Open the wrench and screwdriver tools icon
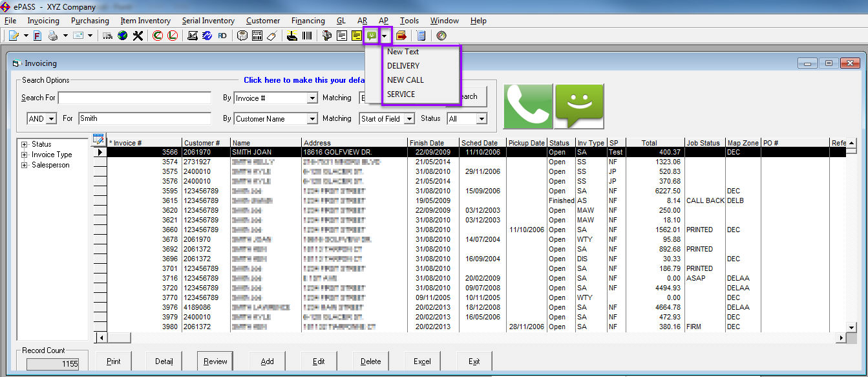 138,36
